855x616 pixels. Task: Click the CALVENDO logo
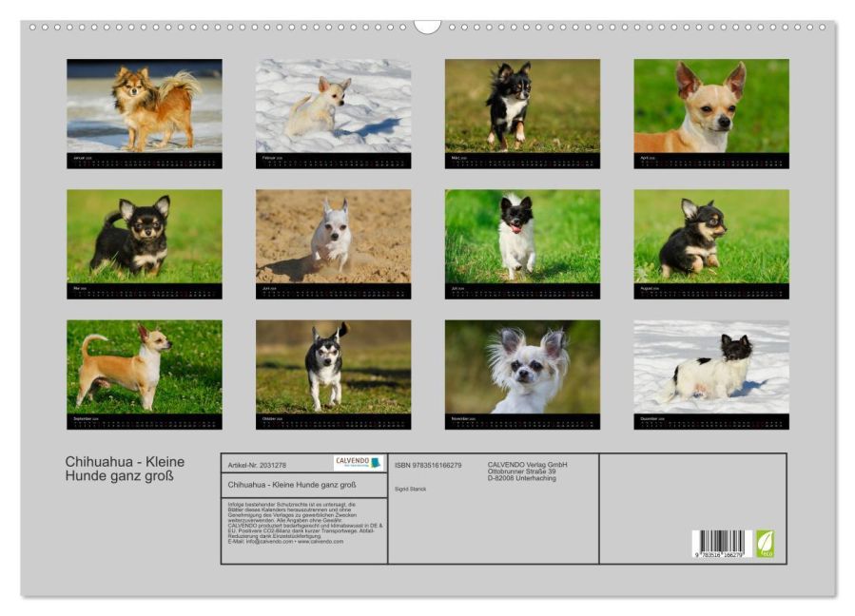pos(359,463)
